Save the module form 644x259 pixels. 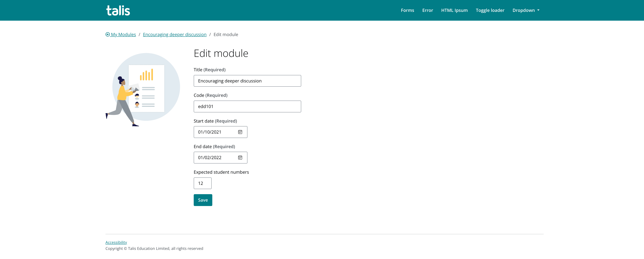pos(203,200)
